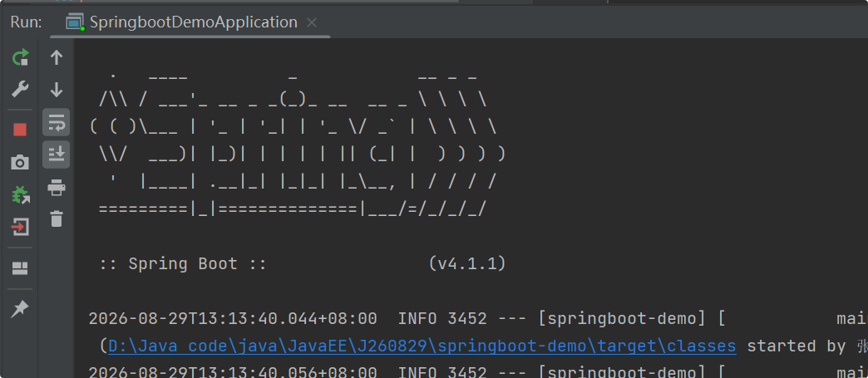This screenshot has width=868, height=378.
Task: Open the layout restore icon in the left toolbar
Action: coord(20,268)
